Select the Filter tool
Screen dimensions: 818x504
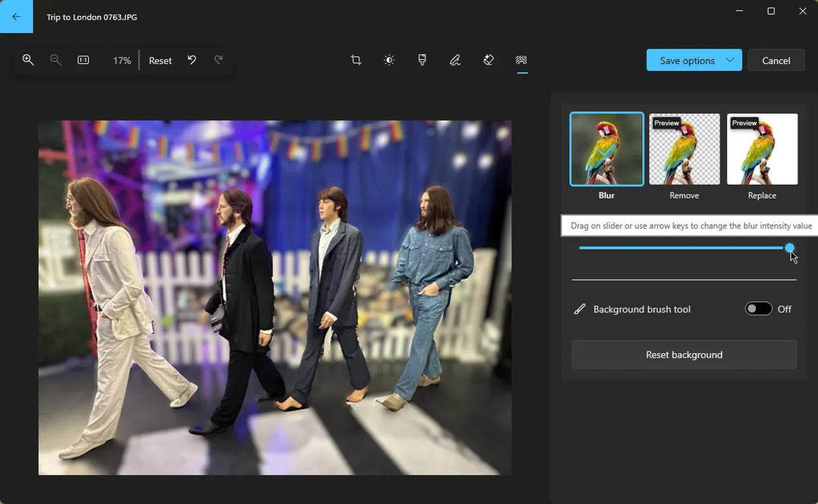pyautogui.click(x=422, y=60)
